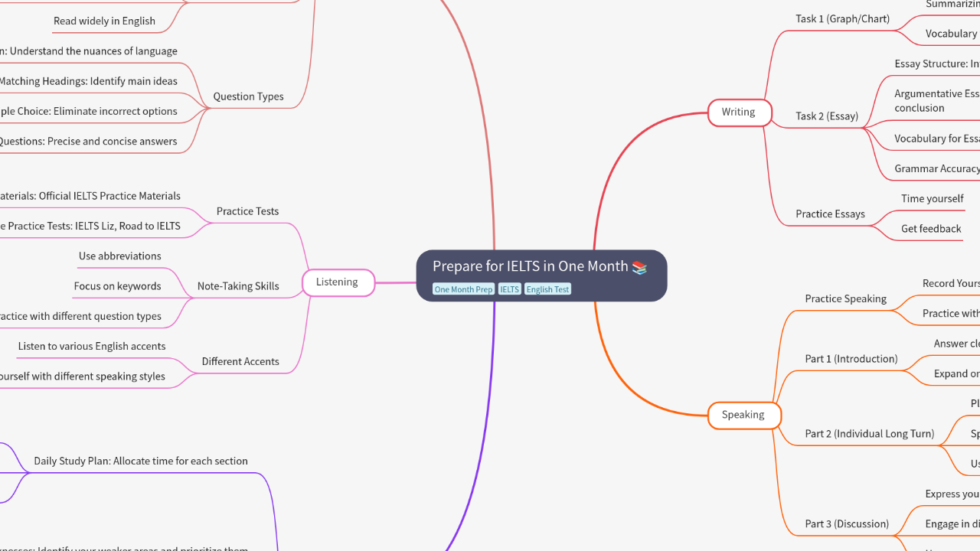Click 'Daily Study Plan: Allocate time' node
The width and height of the screenshot is (980, 551).
coord(141,461)
